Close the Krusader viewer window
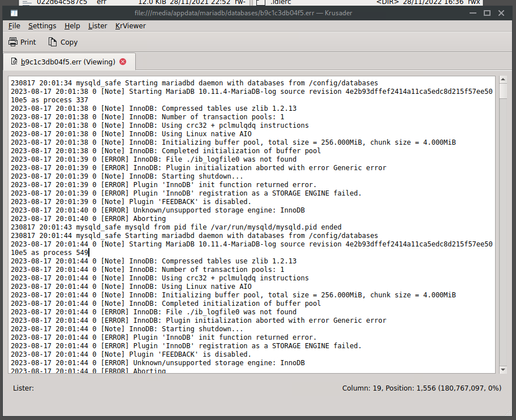Image resolution: width=516 pixels, height=420 pixels. coord(501,13)
